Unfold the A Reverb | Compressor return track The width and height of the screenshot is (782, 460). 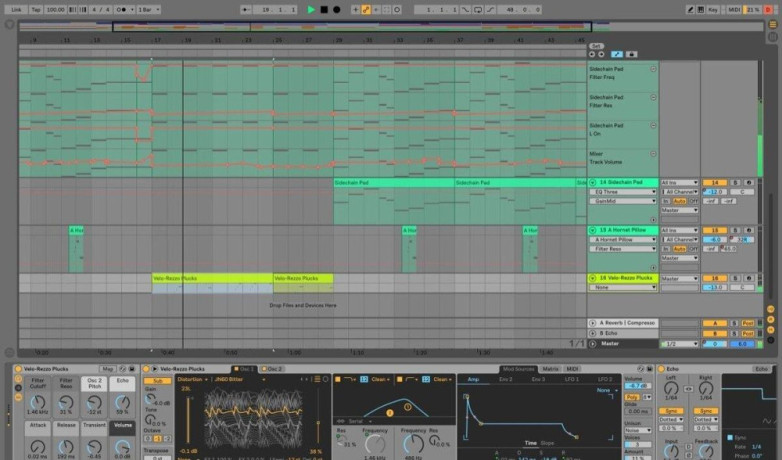click(x=593, y=323)
